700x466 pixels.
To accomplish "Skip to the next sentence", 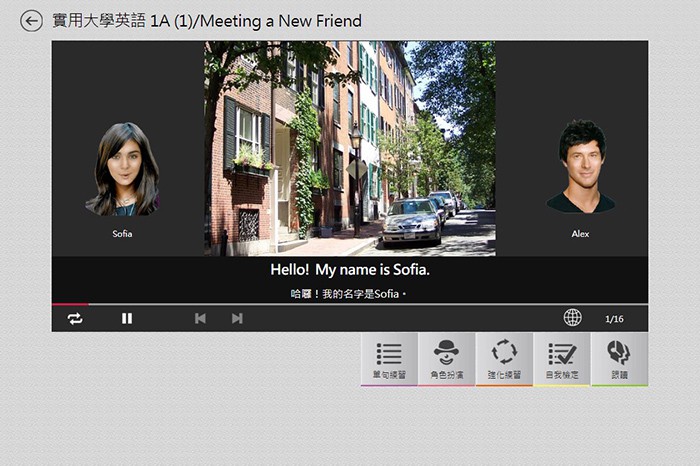I will click(x=237, y=318).
